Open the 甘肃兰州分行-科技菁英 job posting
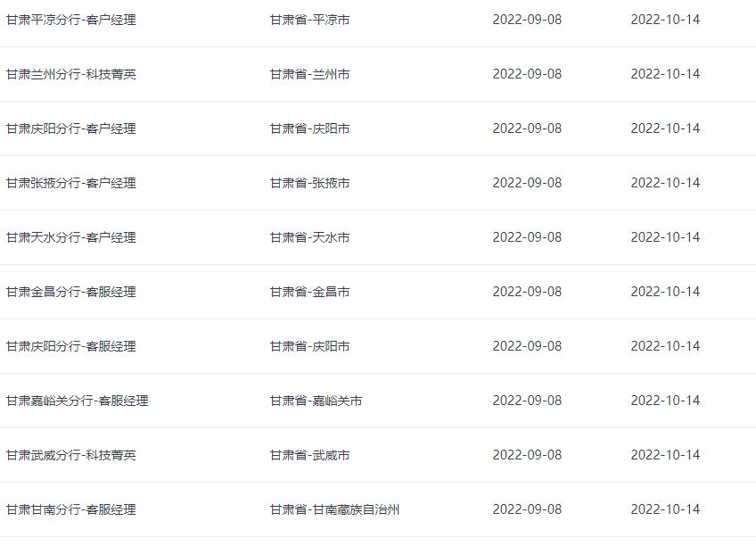This screenshot has height=546, width=756. 71,74
